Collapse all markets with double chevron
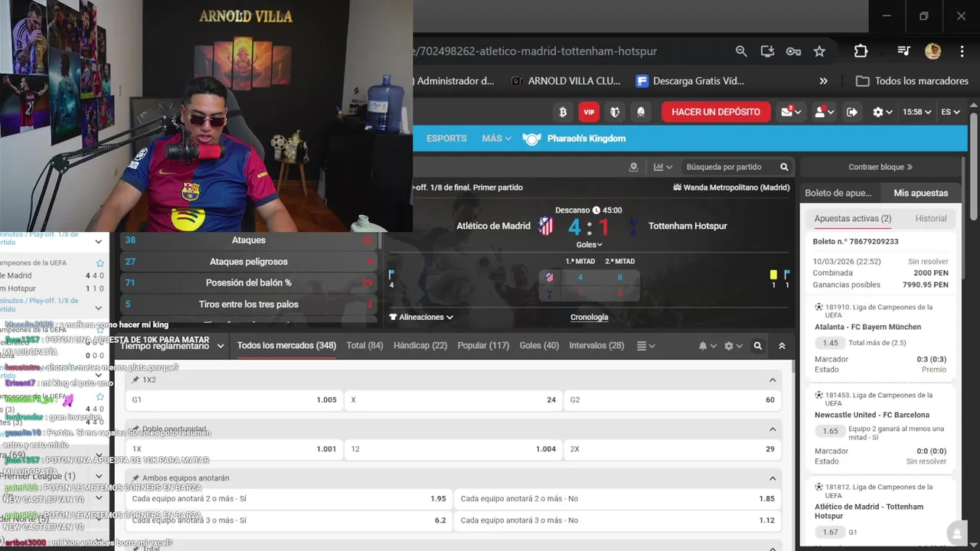 tap(782, 346)
